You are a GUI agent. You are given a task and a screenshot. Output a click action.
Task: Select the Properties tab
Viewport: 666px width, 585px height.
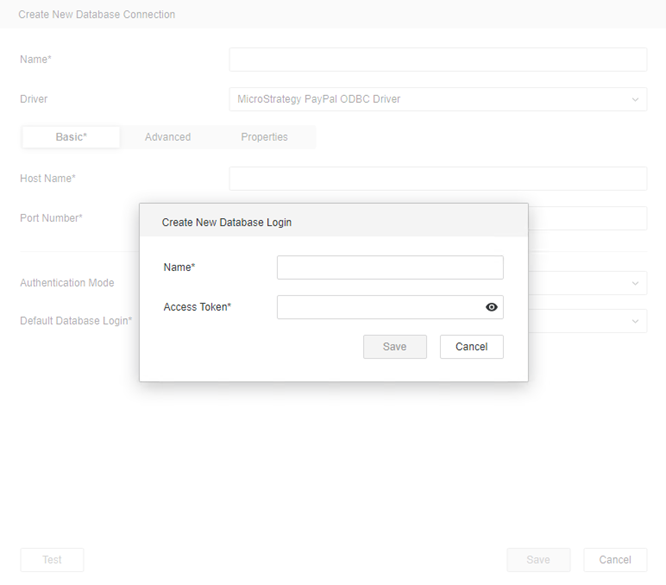point(264,137)
